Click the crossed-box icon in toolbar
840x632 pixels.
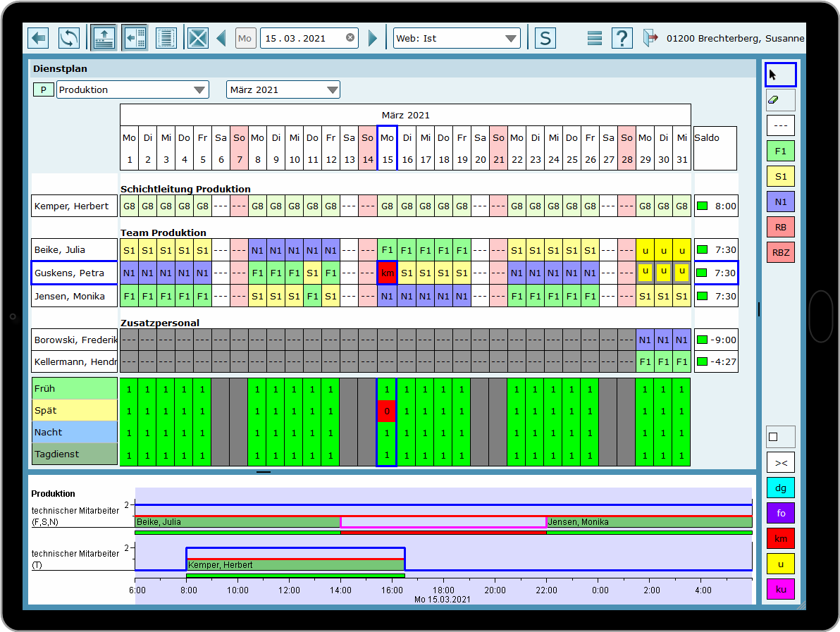pos(198,38)
